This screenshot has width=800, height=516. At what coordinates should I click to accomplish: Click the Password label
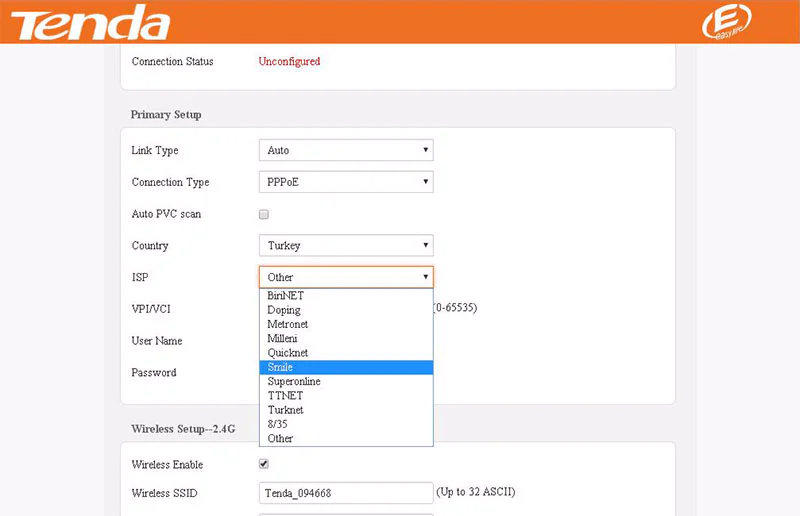154,372
